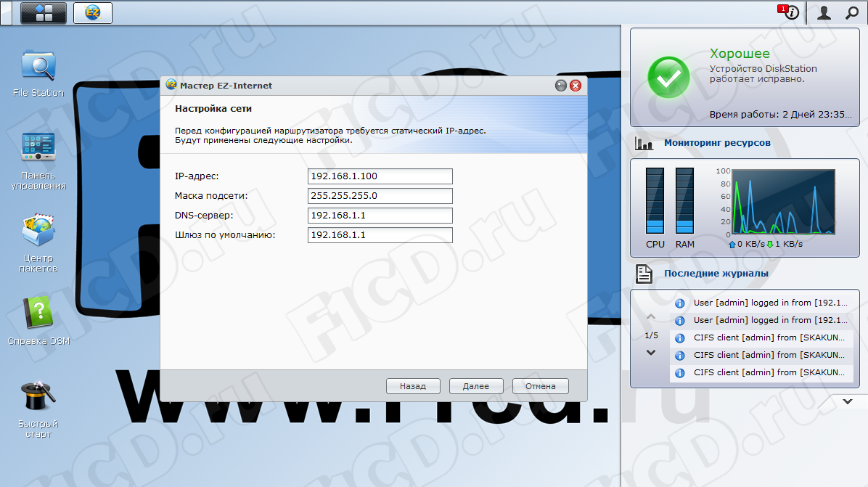Image resolution: width=868 pixels, height=487 pixels.
Task: Click info icon of last CIFS entry
Action: 680,373
